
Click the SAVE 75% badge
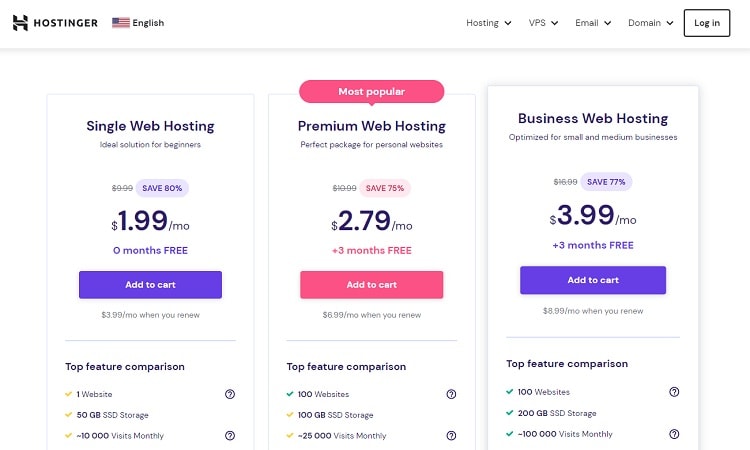click(x=385, y=188)
